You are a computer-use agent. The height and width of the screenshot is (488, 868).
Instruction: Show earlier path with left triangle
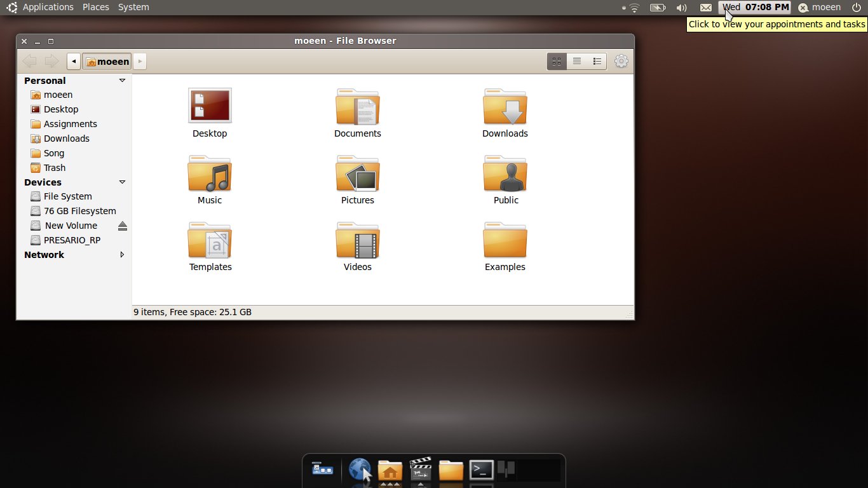coord(74,61)
